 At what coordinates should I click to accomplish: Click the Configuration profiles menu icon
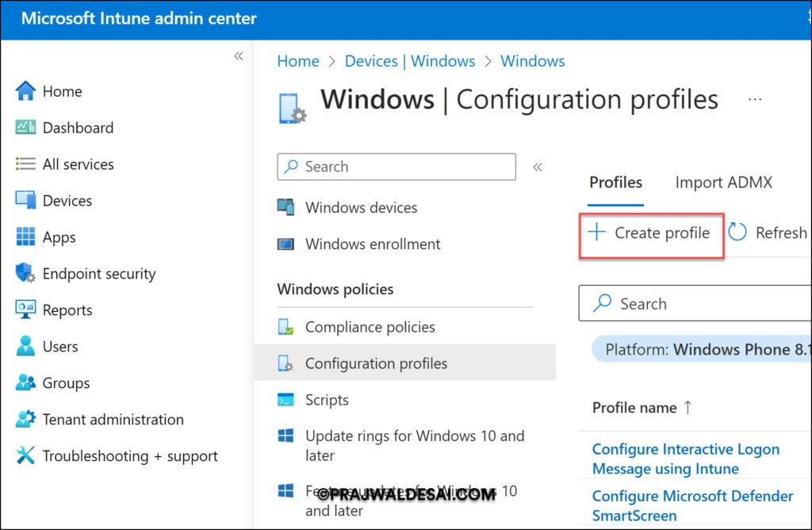click(x=285, y=363)
